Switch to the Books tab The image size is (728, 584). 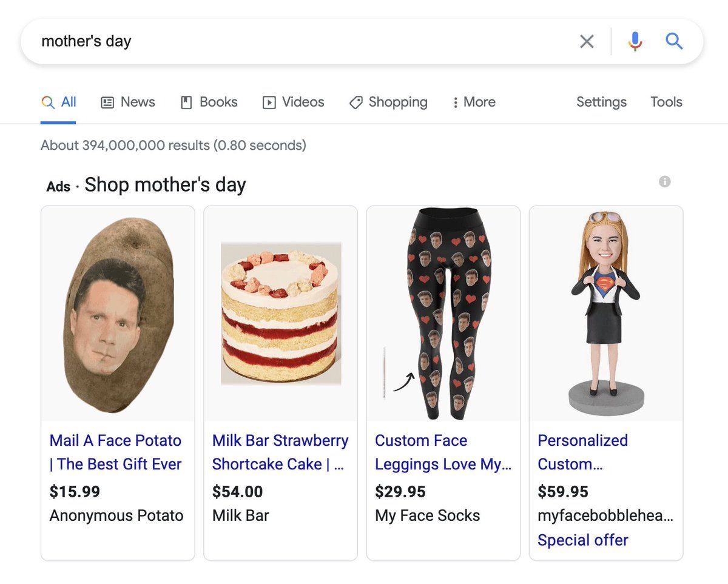click(x=209, y=102)
